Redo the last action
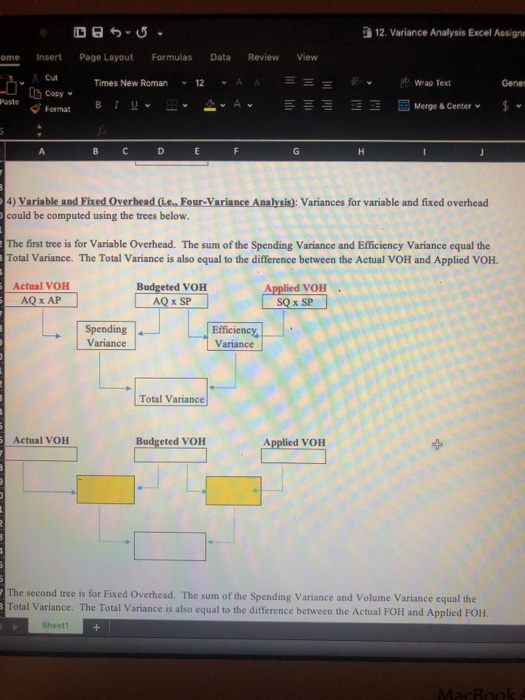This screenshot has height=700, width=525. coord(142,33)
